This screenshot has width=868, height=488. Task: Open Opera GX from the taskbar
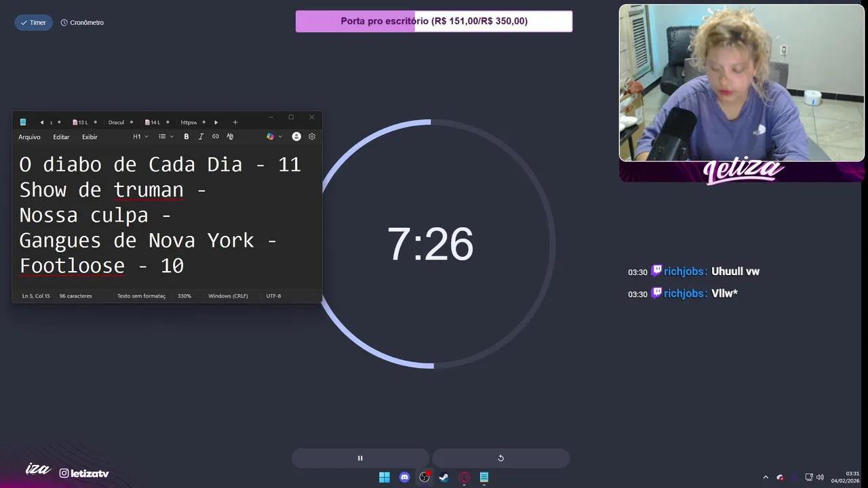[x=465, y=477]
